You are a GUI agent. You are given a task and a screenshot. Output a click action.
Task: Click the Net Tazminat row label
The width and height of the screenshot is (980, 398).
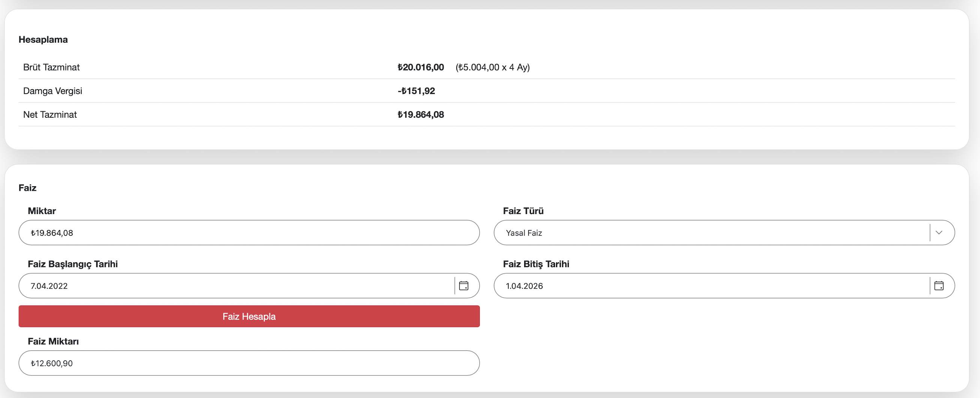[x=50, y=114]
